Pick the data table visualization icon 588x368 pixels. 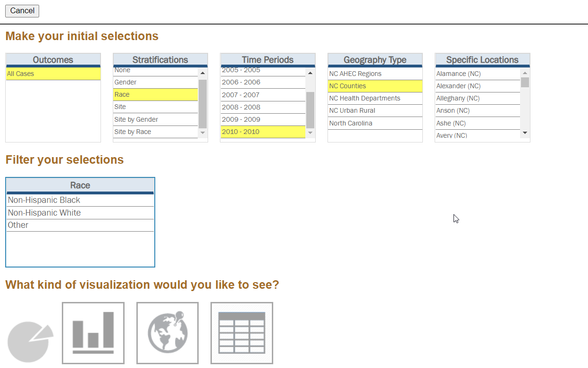coord(242,333)
